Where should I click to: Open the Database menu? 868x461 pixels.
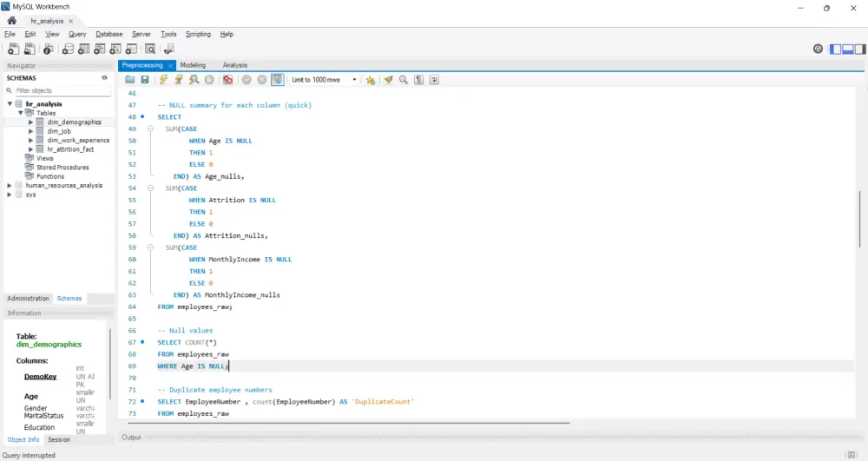coord(109,34)
